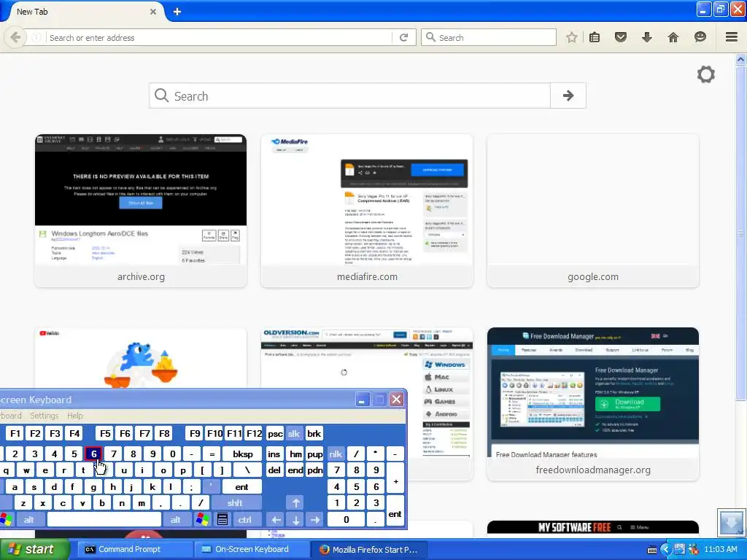747x560 pixels.
Task: Open a new tab with plus button
Action: (177, 12)
